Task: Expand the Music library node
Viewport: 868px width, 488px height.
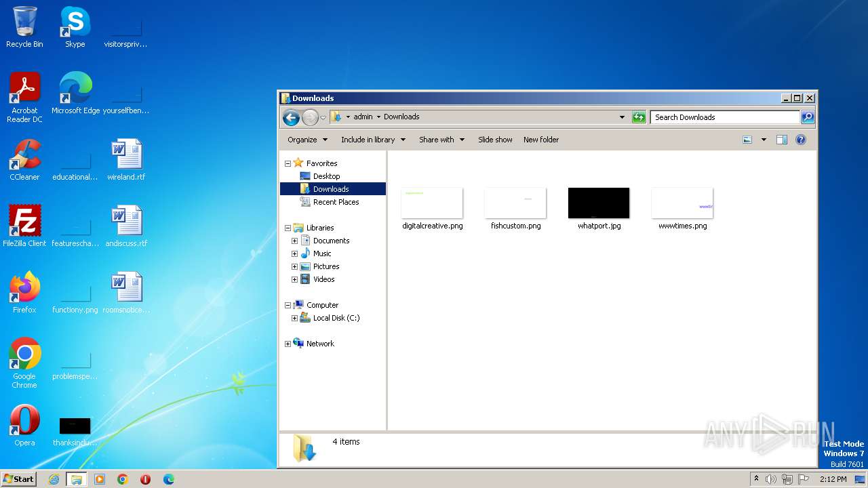Action: pyautogui.click(x=294, y=253)
